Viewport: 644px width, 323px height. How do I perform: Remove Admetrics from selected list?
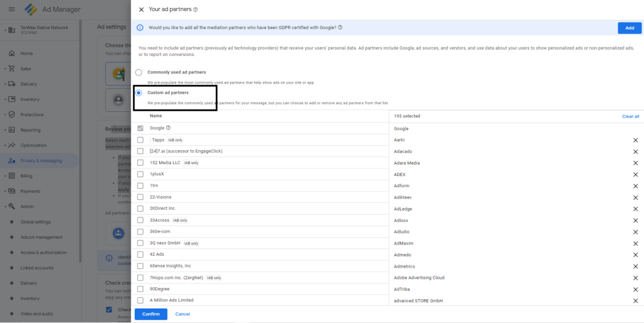(x=635, y=267)
